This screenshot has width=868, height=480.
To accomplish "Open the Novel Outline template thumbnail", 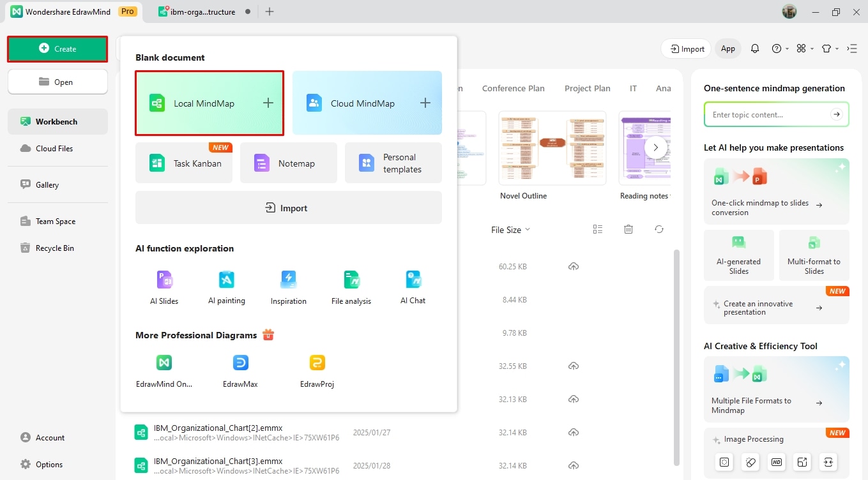I will 552,148.
